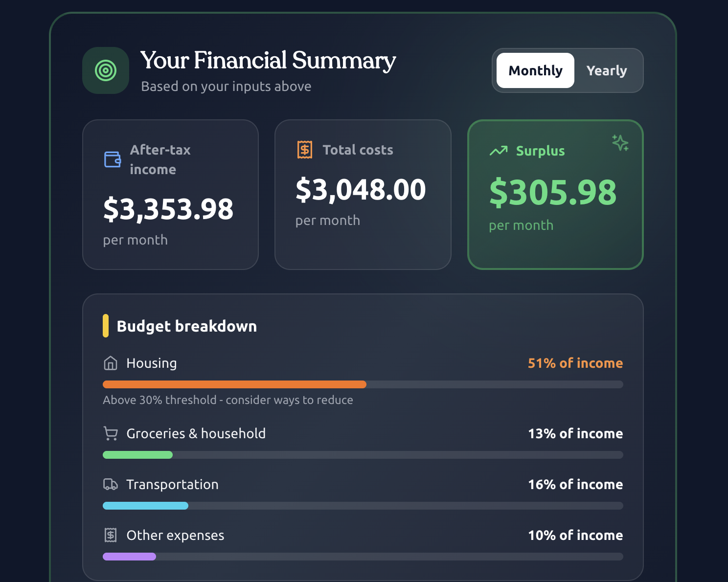Collapse the Housing category row

[x=152, y=363]
